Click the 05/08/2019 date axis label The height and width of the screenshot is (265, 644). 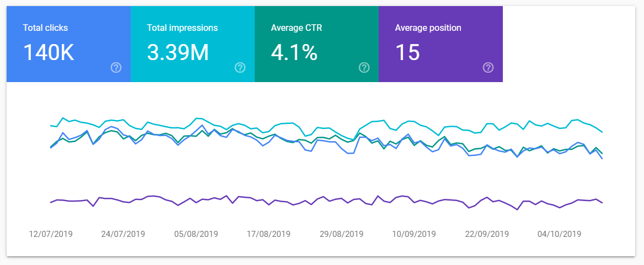[x=196, y=234]
